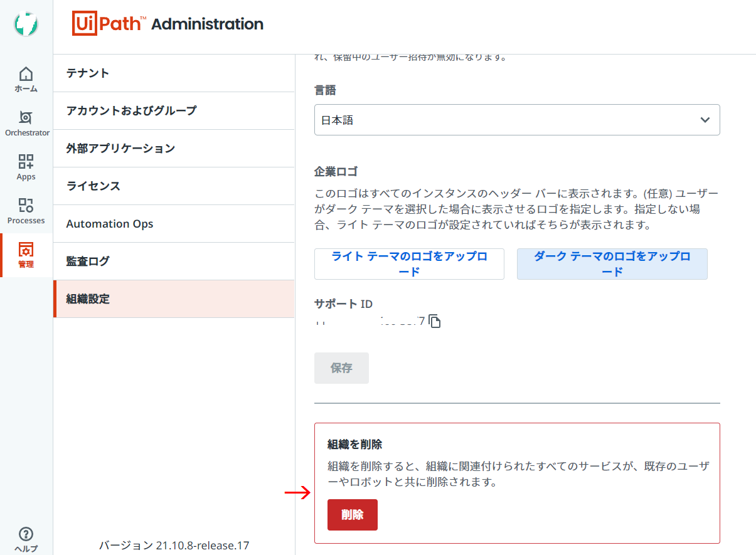Image resolution: width=756 pixels, height=555 pixels.
Task: Open Orchestrator from the sidebar
Action: [x=26, y=124]
